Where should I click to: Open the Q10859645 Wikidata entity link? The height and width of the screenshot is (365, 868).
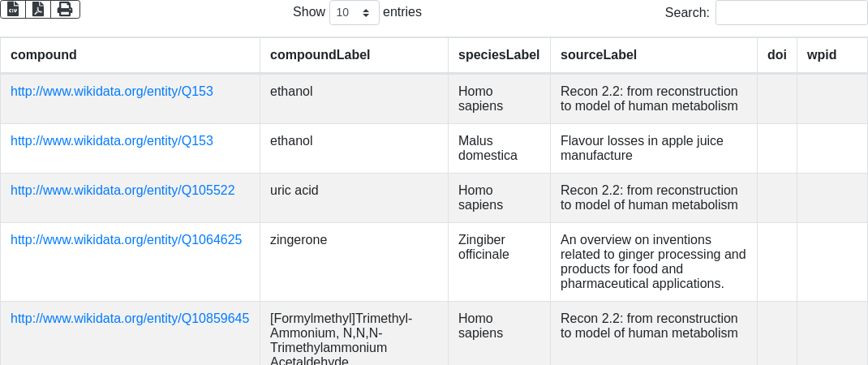point(130,319)
